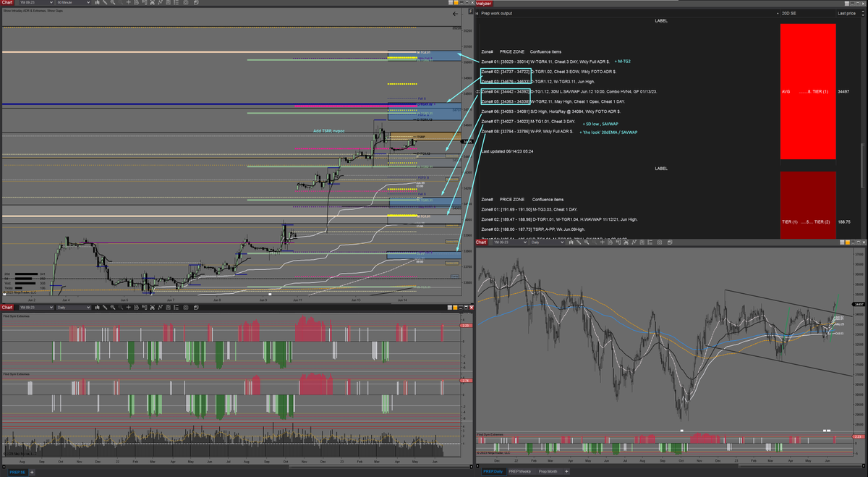Open drawing tools in 60 Minute chart toolbar
Screen dimensions: 868x477
point(105,4)
